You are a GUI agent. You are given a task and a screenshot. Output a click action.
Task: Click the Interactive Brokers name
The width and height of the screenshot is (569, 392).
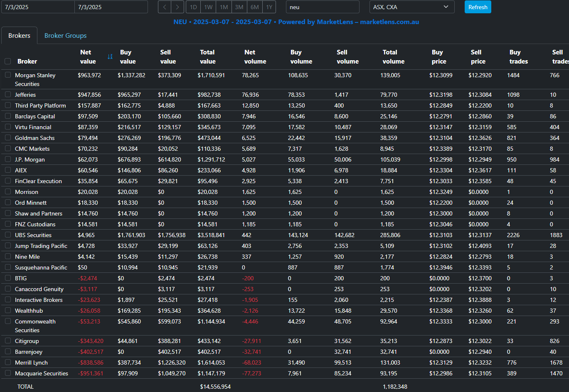(x=39, y=300)
